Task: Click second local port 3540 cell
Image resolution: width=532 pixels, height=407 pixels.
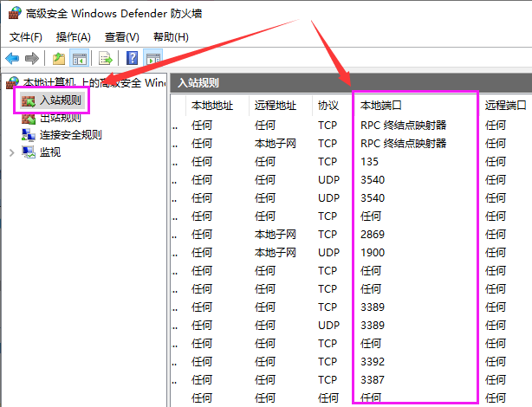Action: coord(373,198)
